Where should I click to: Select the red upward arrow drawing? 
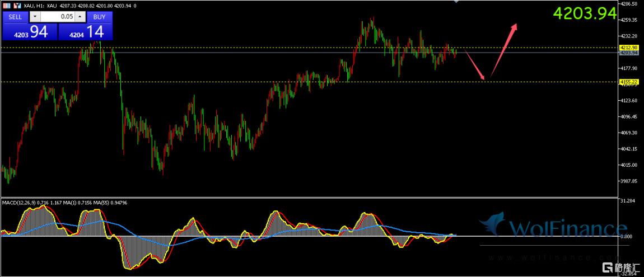click(x=504, y=49)
